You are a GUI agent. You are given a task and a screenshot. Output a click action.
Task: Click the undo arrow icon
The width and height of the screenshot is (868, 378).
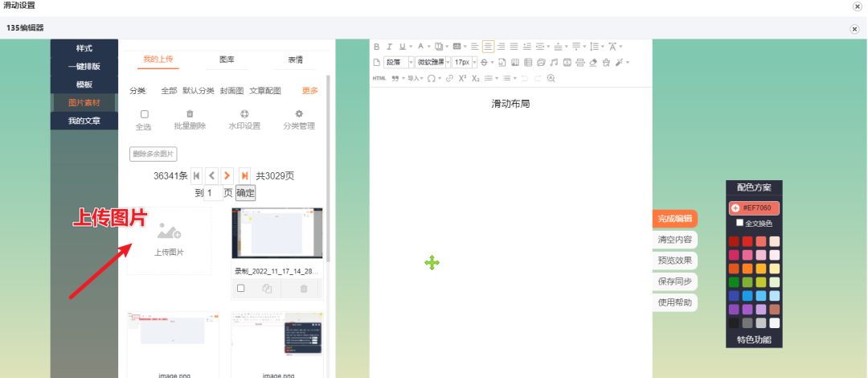pyautogui.click(x=524, y=78)
